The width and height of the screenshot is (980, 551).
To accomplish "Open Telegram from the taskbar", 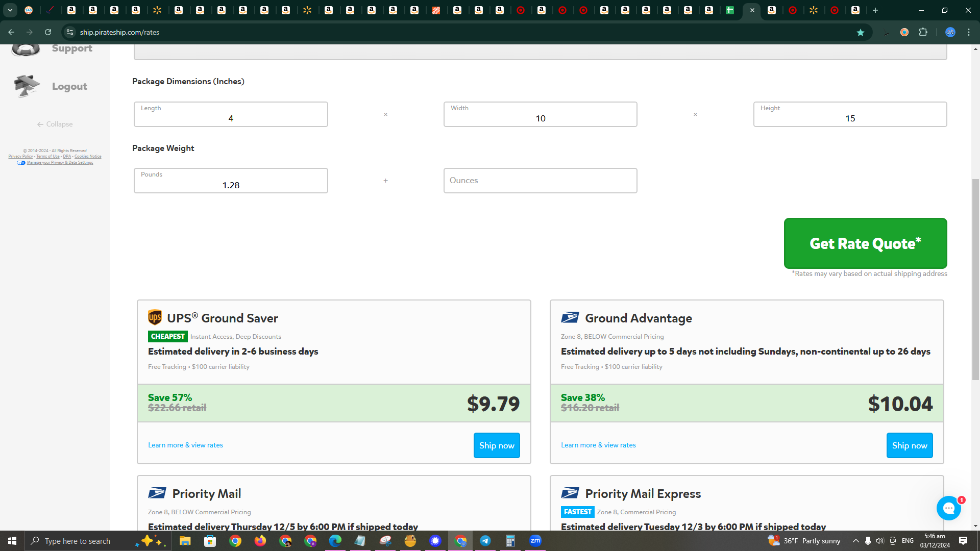I will (x=485, y=541).
